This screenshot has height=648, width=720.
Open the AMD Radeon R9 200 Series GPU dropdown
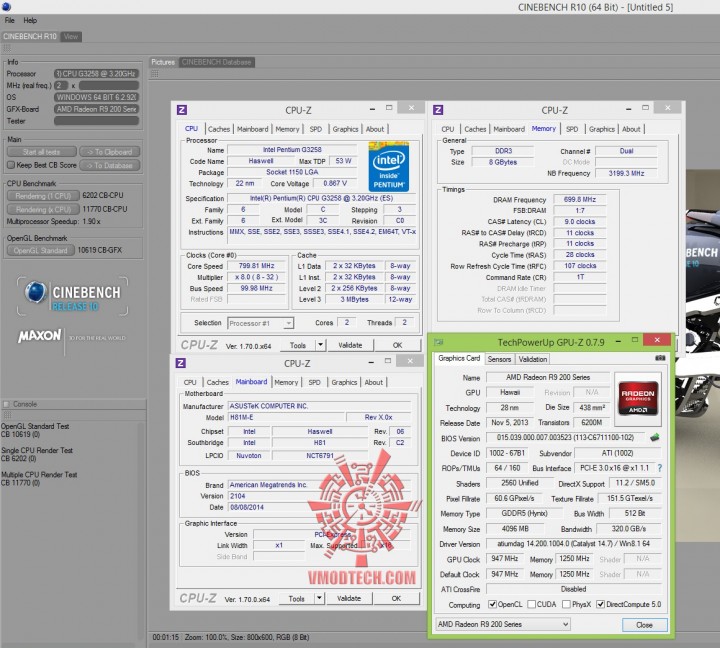coord(503,625)
